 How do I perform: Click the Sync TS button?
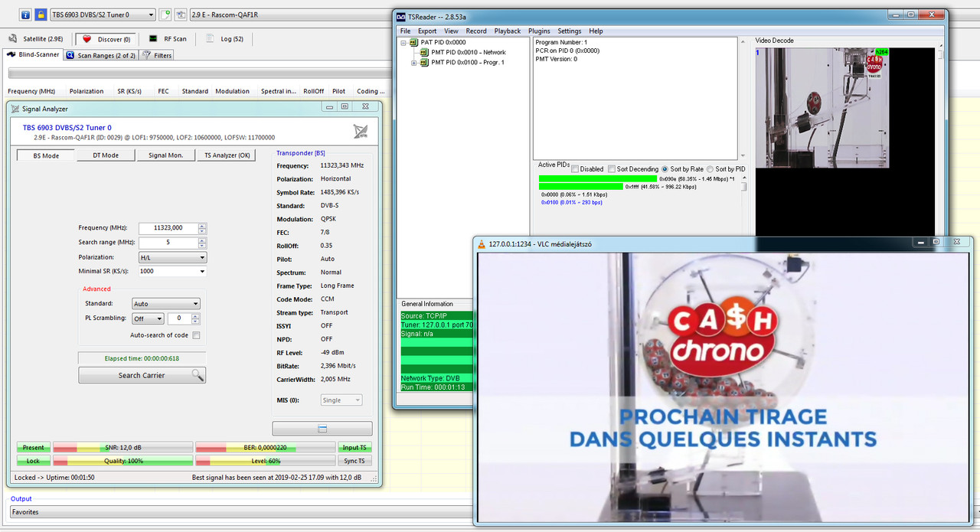pyautogui.click(x=354, y=461)
